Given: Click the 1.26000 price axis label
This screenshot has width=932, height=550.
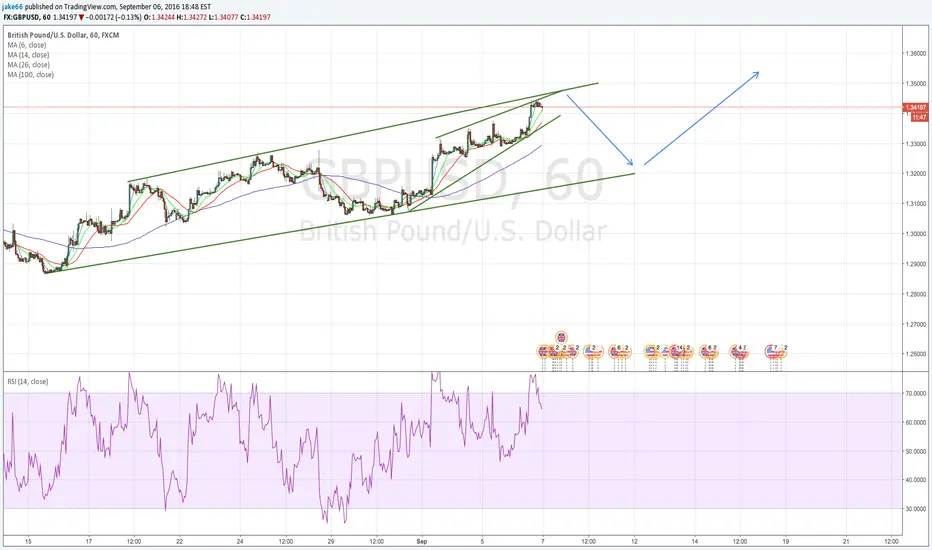Looking at the screenshot, I should tap(915, 354).
